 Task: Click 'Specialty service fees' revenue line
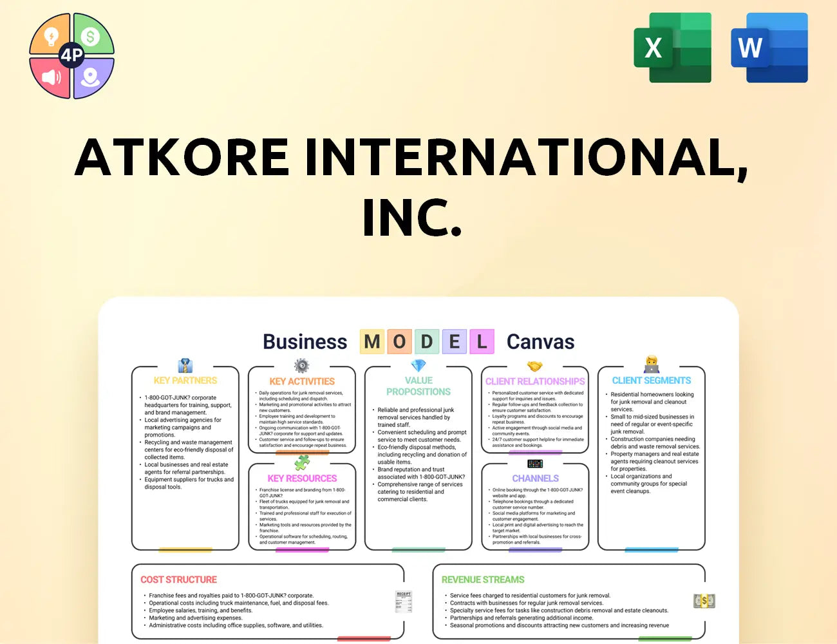(556, 611)
